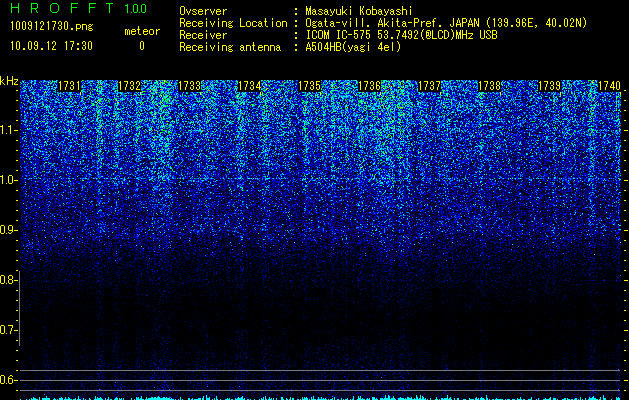Click the HROFFT 1.0.0 title text

(x=79, y=8)
